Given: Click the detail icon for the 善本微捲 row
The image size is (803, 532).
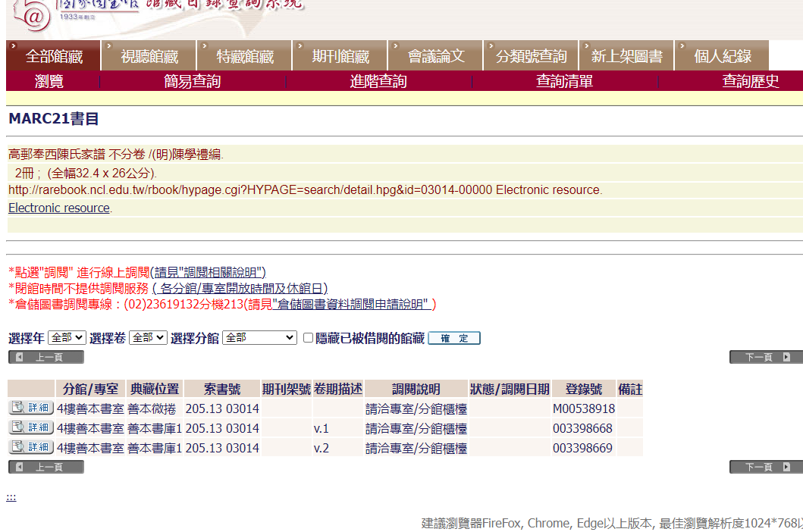Looking at the screenshot, I should (30, 408).
